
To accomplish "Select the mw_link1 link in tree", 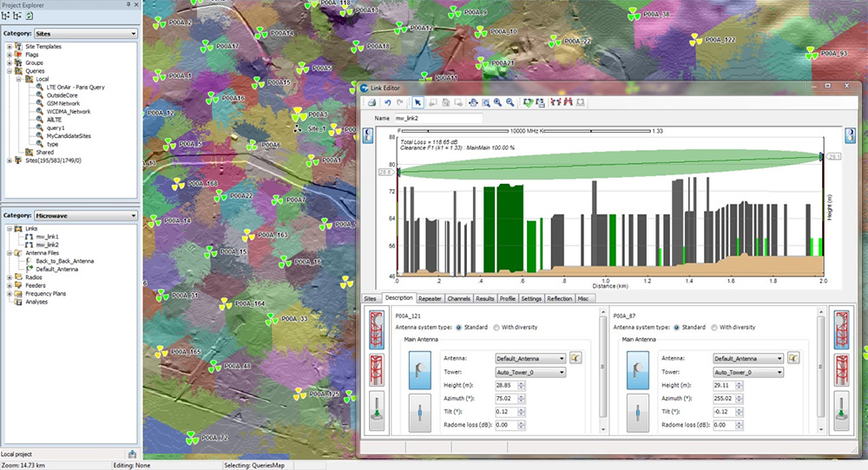I will [x=47, y=237].
